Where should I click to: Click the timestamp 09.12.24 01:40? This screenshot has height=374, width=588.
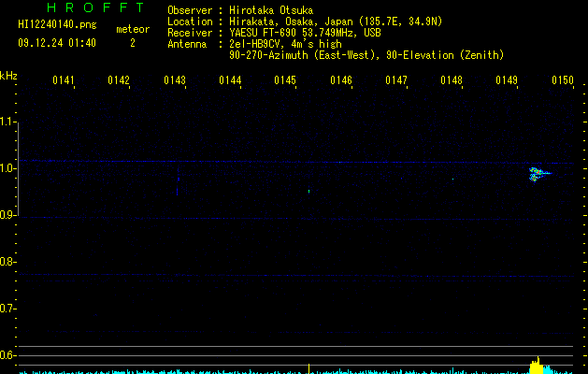tap(57, 43)
